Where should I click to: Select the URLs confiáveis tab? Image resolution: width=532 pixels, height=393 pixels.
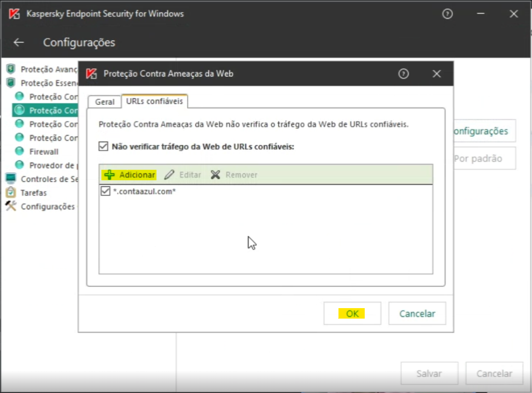point(154,101)
